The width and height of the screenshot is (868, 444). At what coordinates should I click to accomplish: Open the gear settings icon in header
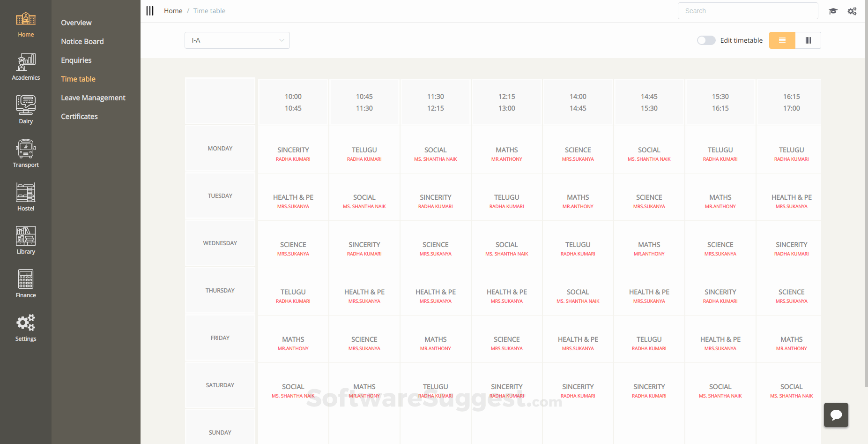(852, 11)
